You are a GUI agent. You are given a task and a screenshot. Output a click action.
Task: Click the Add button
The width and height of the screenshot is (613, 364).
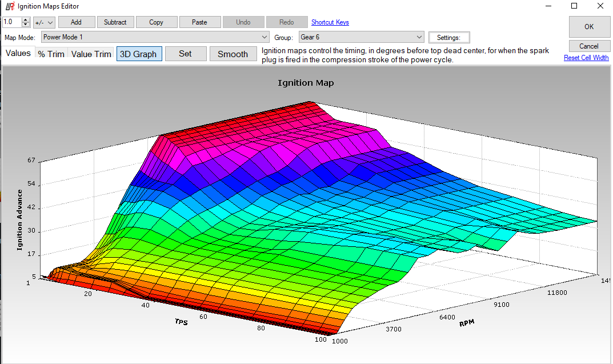pos(76,22)
